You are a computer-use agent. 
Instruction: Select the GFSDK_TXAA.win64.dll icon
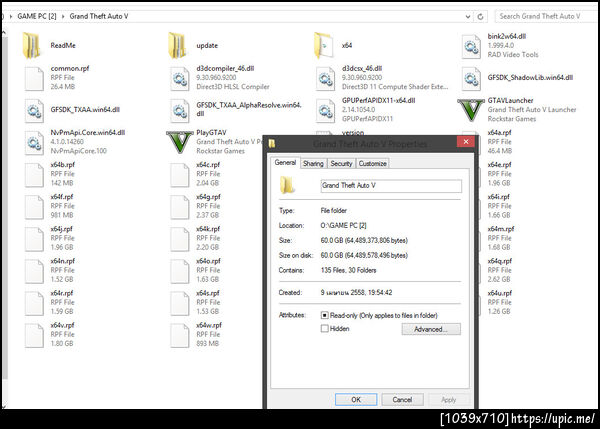tap(34, 110)
